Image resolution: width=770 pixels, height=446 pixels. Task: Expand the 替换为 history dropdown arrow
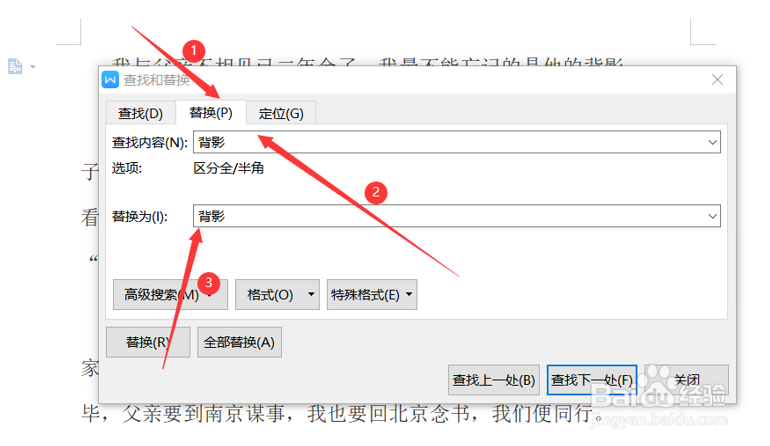point(713,216)
